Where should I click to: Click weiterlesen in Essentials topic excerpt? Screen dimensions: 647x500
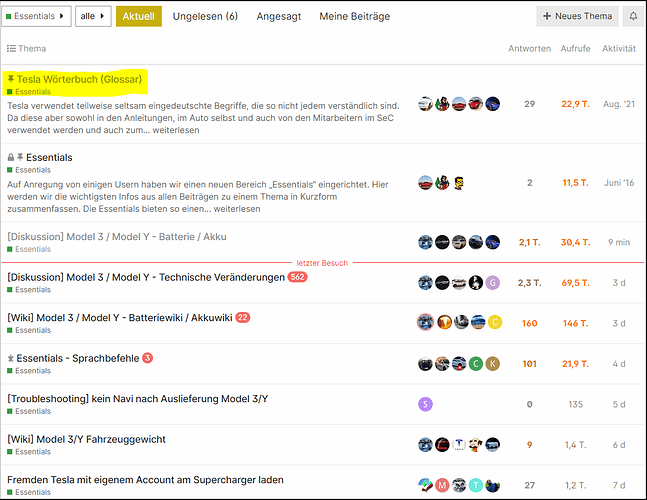[x=237, y=209]
